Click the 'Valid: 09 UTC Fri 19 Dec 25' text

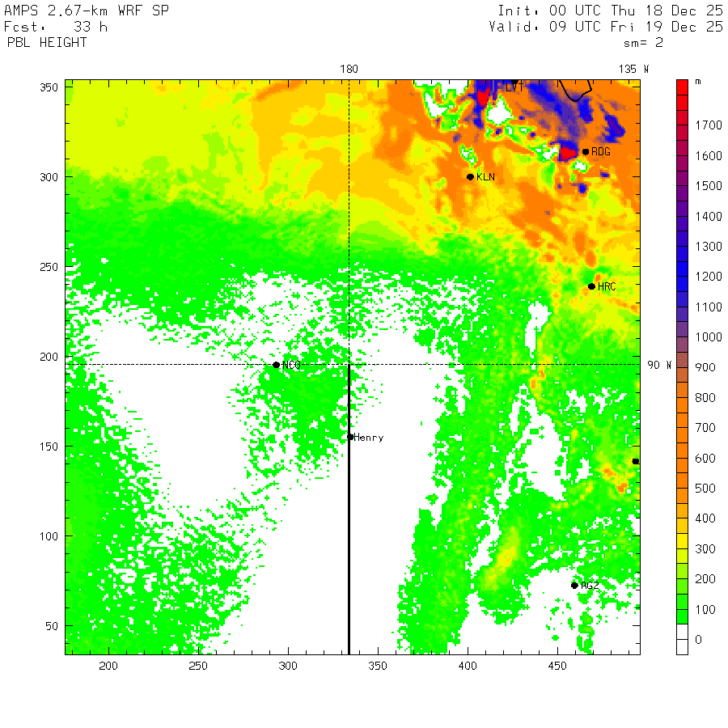(606, 27)
